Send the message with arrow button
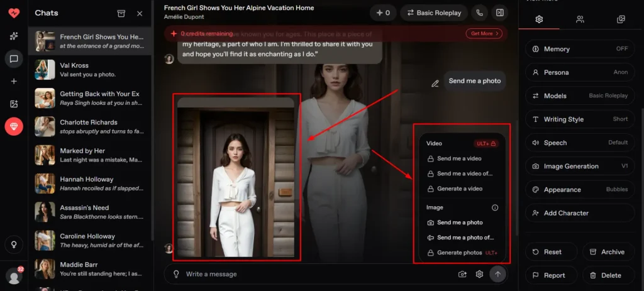 [498, 274]
